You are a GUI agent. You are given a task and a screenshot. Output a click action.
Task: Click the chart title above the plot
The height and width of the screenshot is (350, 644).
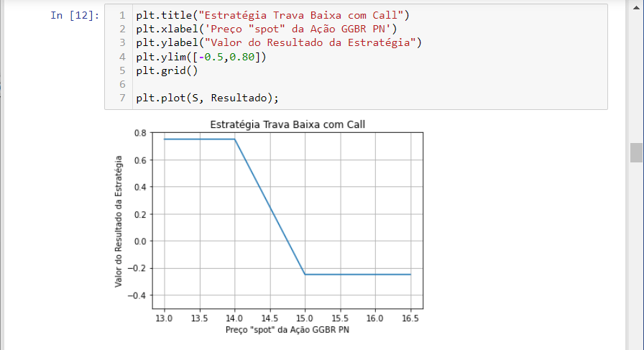(x=287, y=124)
